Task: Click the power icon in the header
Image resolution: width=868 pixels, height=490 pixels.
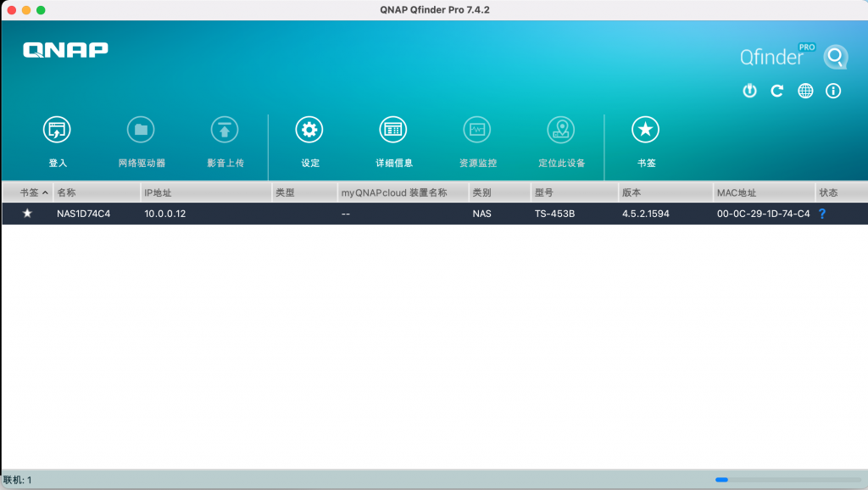Action: tap(749, 91)
